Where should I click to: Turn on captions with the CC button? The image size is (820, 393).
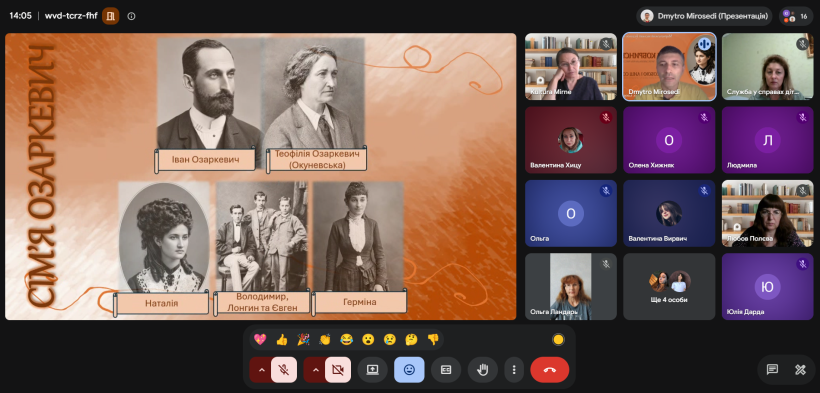tap(446, 369)
